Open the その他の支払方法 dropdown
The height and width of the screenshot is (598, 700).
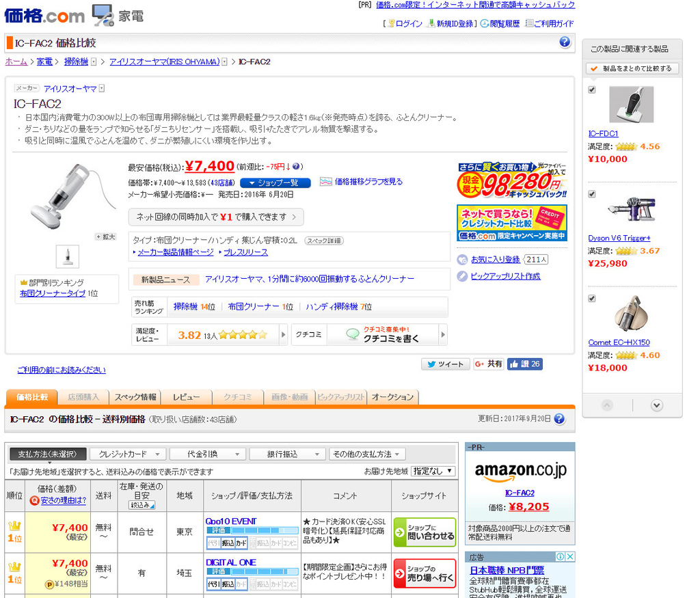(x=367, y=454)
